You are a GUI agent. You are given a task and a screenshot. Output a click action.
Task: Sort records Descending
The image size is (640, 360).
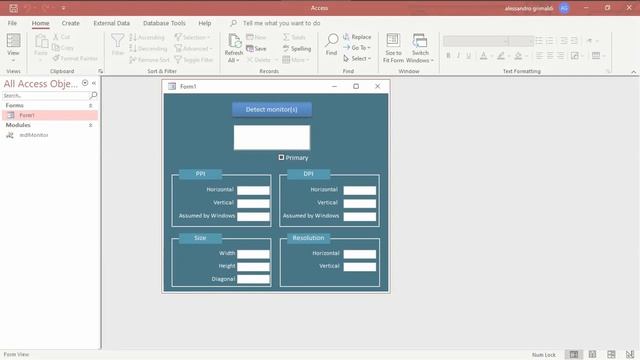(x=148, y=49)
